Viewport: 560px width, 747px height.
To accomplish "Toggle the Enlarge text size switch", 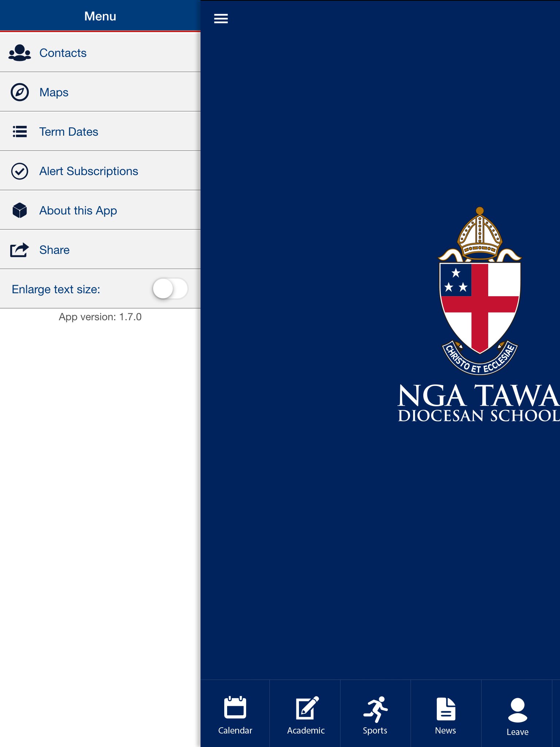I will 170,289.
